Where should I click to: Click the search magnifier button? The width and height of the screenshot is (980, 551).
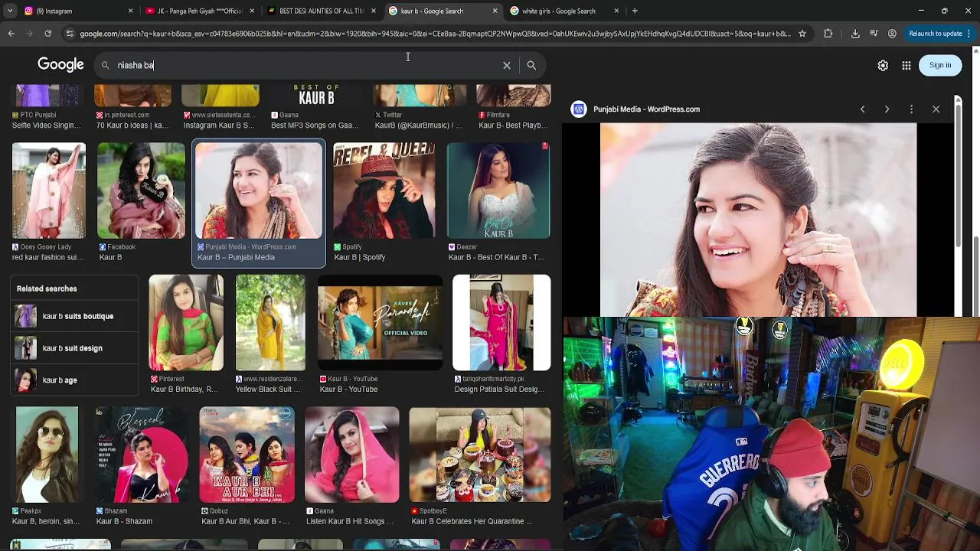(x=531, y=65)
